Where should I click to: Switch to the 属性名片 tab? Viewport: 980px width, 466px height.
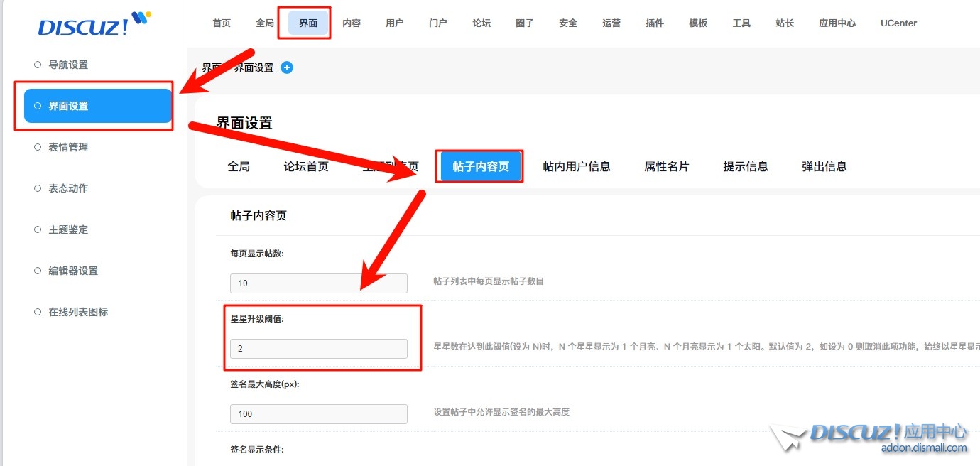[667, 166]
